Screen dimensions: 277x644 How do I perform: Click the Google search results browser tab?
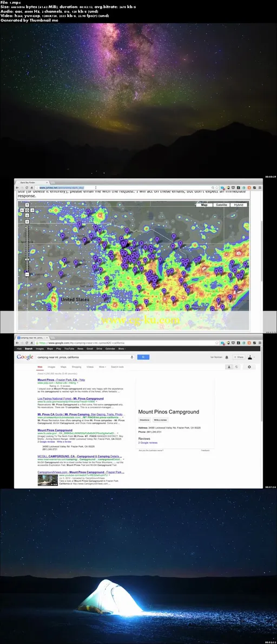[x=33, y=337]
